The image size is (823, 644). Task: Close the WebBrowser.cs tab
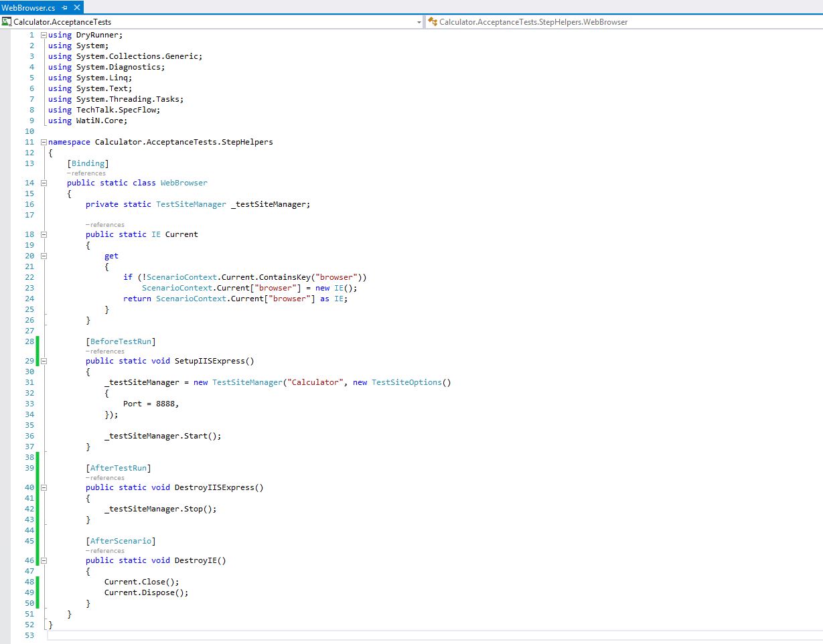point(76,7)
